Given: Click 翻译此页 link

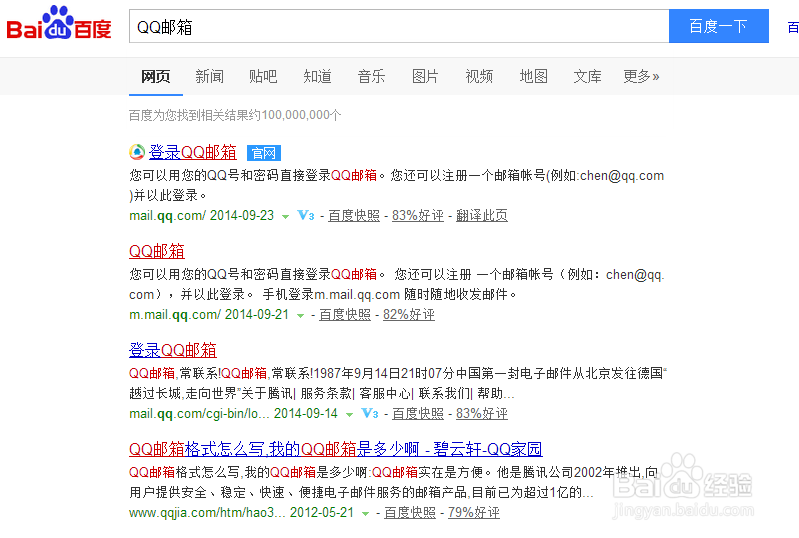Looking at the screenshot, I should (x=482, y=216).
